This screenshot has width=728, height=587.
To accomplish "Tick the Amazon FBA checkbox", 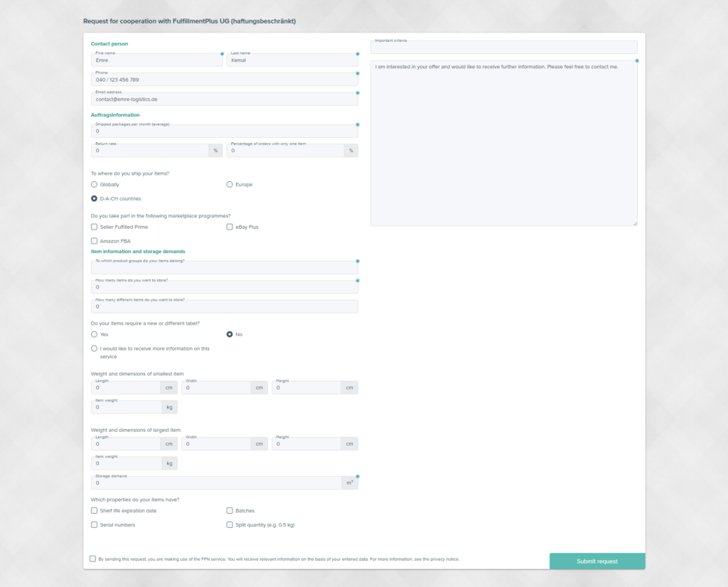I will 94,241.
